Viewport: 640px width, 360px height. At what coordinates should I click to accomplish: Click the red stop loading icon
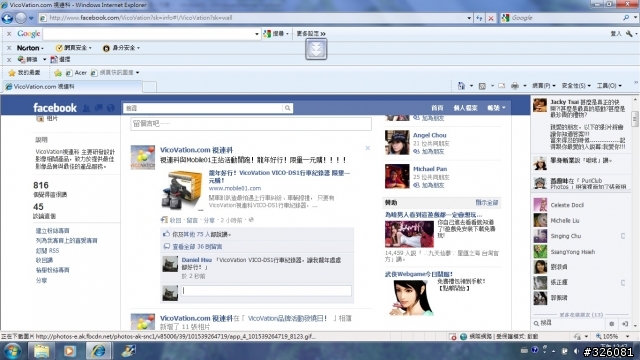click(491, 18)
